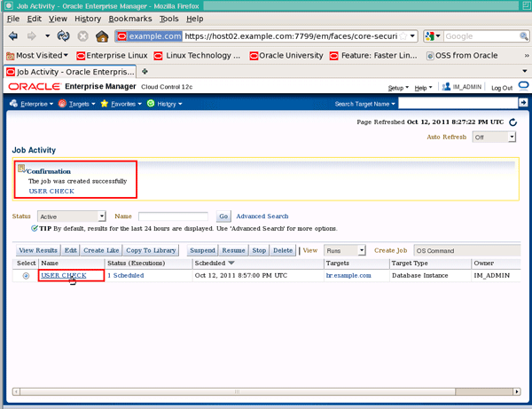The image size is (532, 409).
Task: Open the Favorites star menu
Action: [121, 104]
